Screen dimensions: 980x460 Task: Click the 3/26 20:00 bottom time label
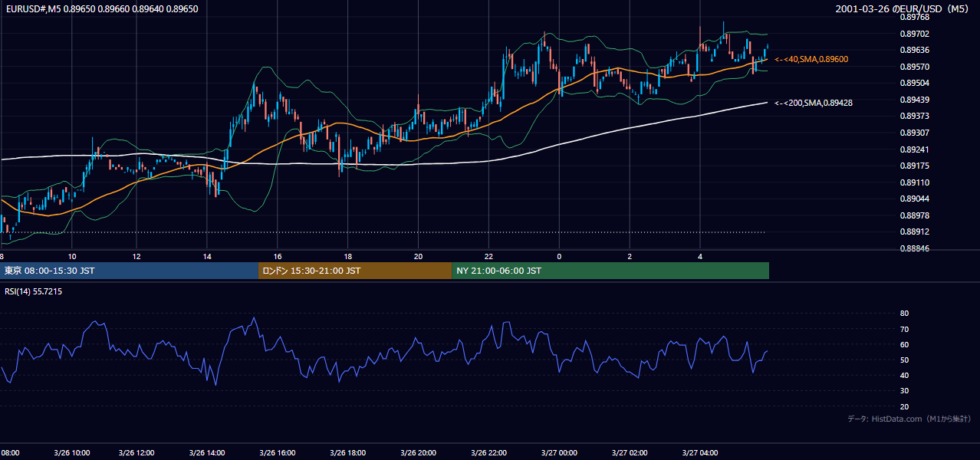[x=418, y=452]
